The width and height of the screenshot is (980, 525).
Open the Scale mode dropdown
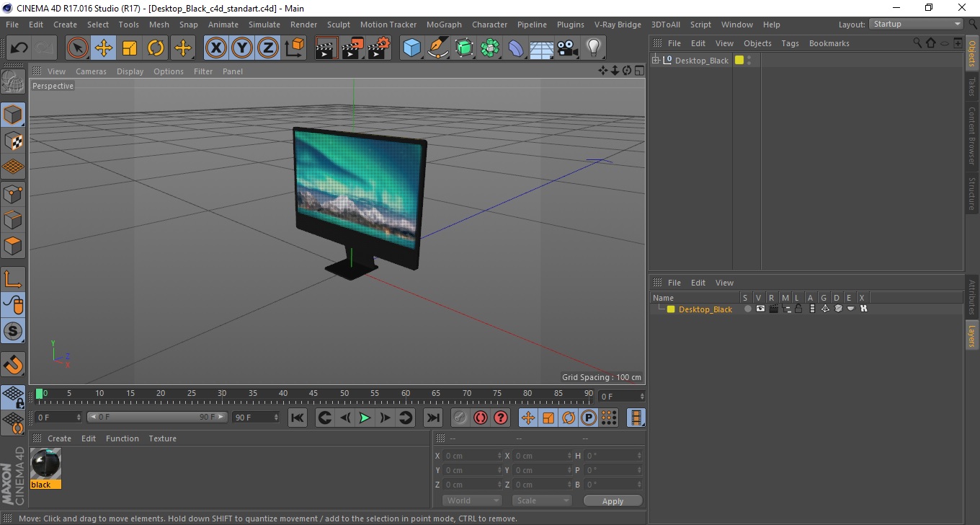tap(542, 500)
